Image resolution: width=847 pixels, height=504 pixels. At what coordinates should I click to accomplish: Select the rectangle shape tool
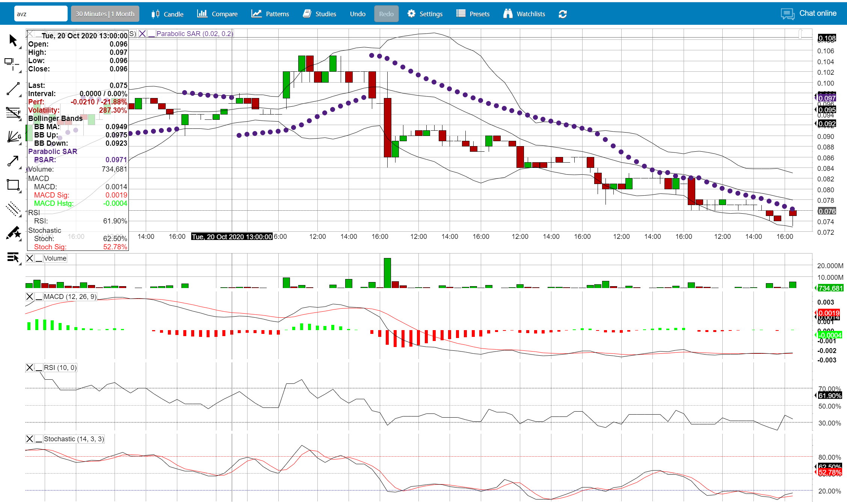pyautogui.click(x=13, y=185)
